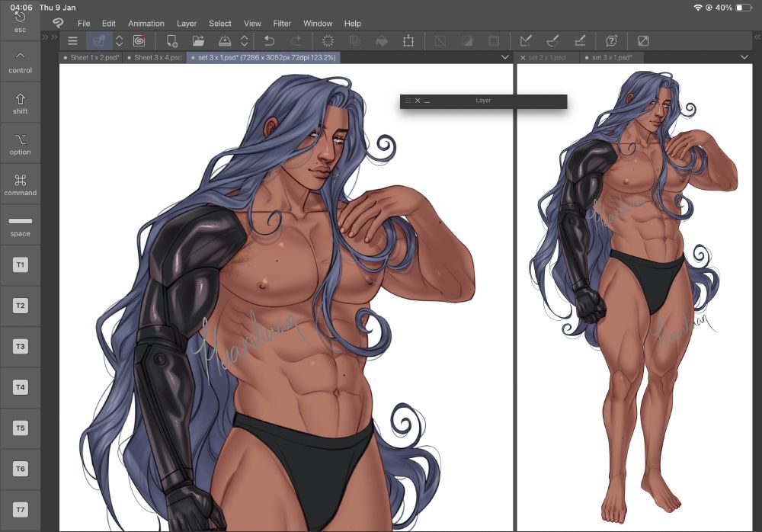This screenshot has height=532, width=762.
Task: Tap the T2 edge key
Action: point(20,306)
